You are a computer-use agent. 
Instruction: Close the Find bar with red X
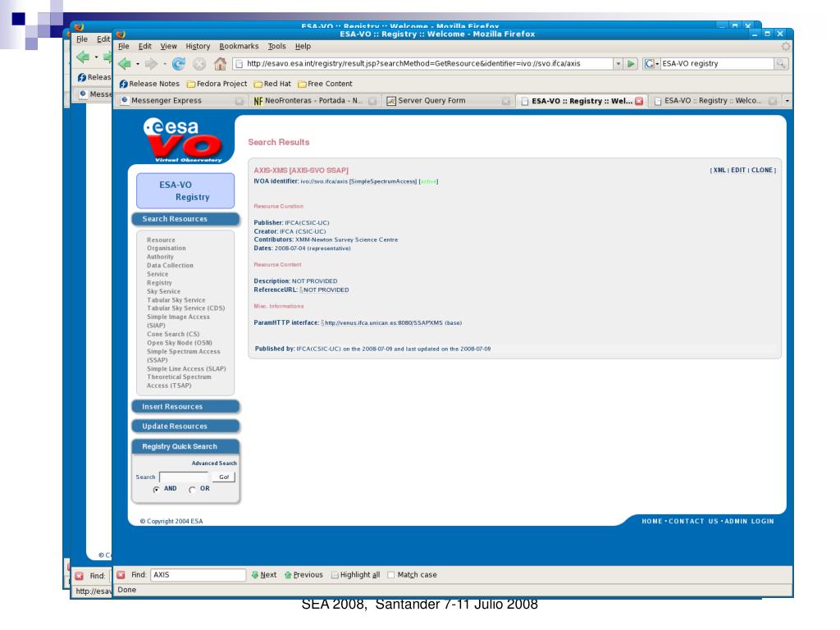coord(121,575)
